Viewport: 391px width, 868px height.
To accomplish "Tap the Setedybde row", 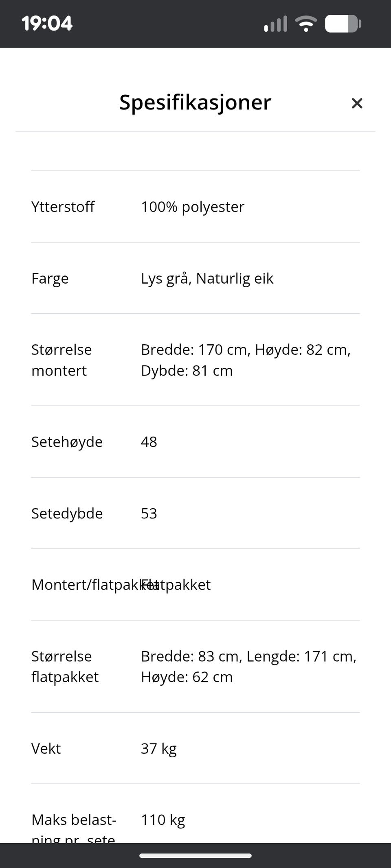I will pos(67,513).
